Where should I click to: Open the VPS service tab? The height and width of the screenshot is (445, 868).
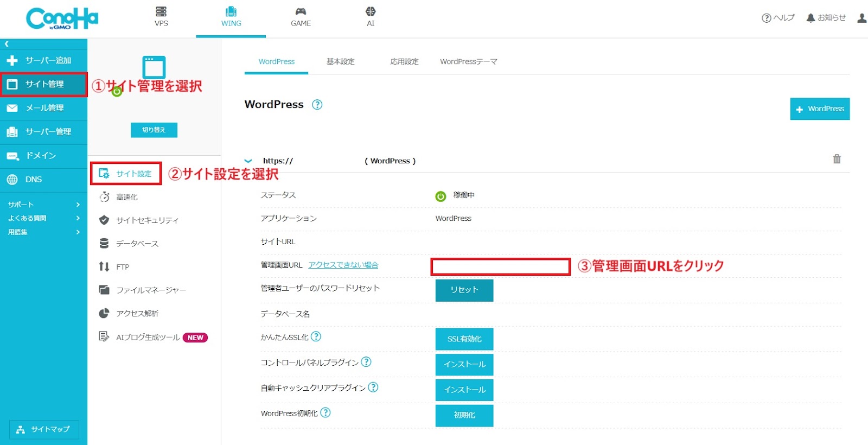coord(161,17)
